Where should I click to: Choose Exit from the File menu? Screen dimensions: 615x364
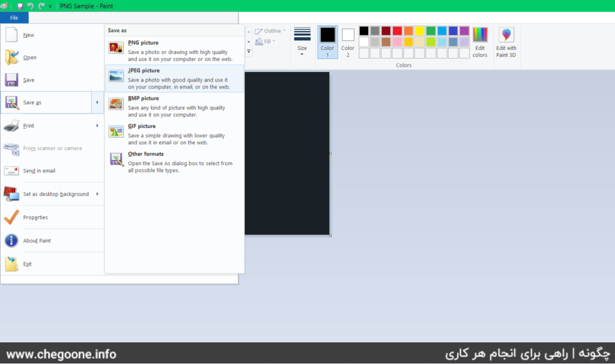click(52, 264)
